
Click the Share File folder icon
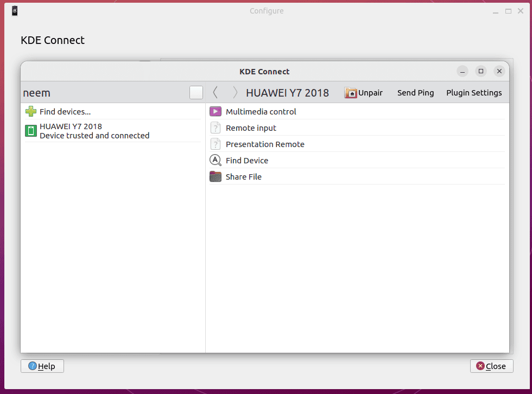click(216, 176)
